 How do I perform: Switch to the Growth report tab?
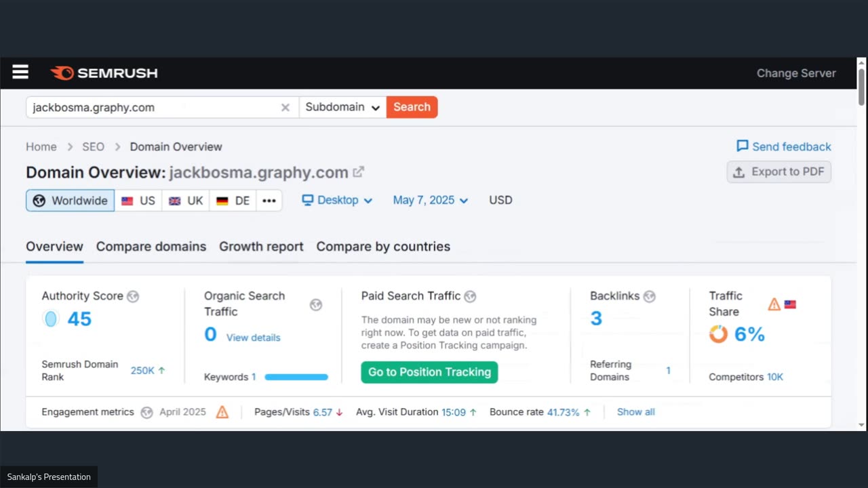pos(261,247)
